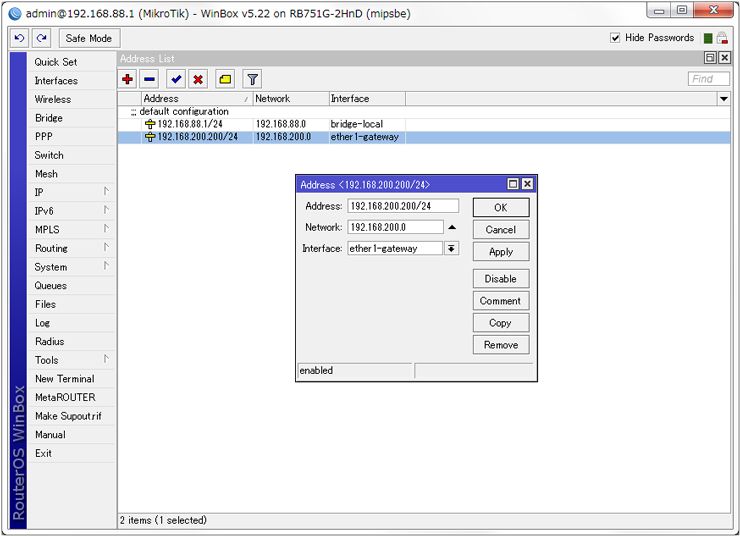
Task: Click the WinBox globe title bar icon
Action: (15, 14)
